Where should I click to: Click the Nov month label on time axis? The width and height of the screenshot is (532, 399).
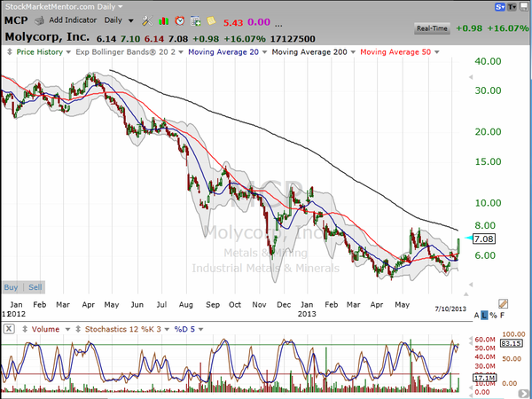(x=259, y=305)
